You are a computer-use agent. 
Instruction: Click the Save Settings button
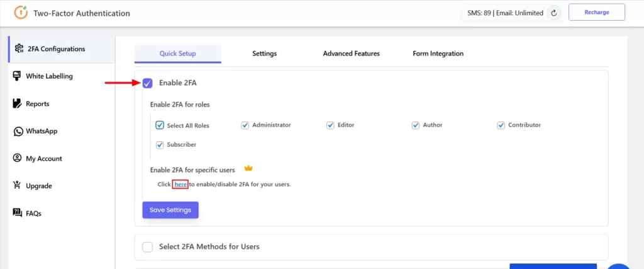tap(170, 210)
